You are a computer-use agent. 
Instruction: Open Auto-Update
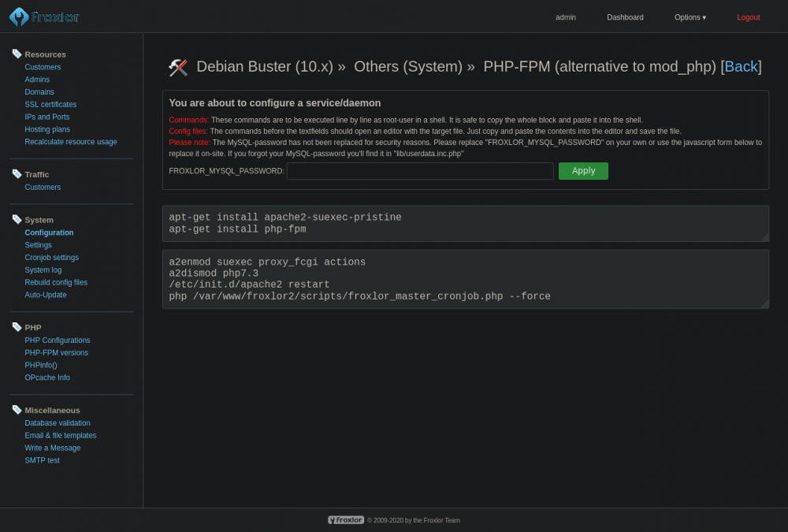coord(46,295)
